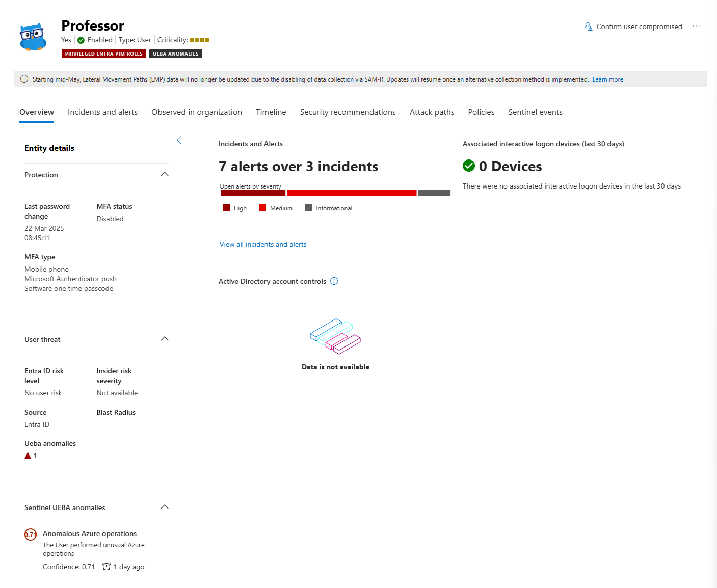Viewport: 717px width, 588px height.
Task: Click the UEBA anomalies warning triangle
Action: [28, 456]
